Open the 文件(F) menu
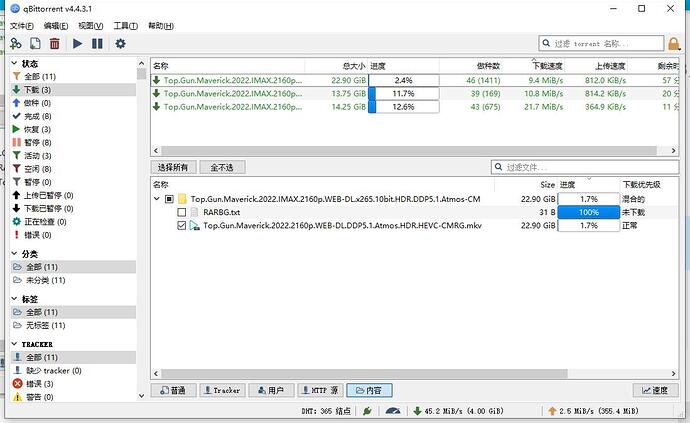The width and height of the screenshot is (690, 423). [x=22, y=26]
